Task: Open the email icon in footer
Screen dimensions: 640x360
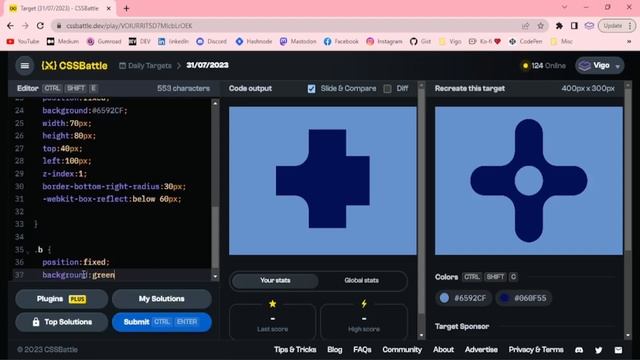Action: click(x=618, y=350)
